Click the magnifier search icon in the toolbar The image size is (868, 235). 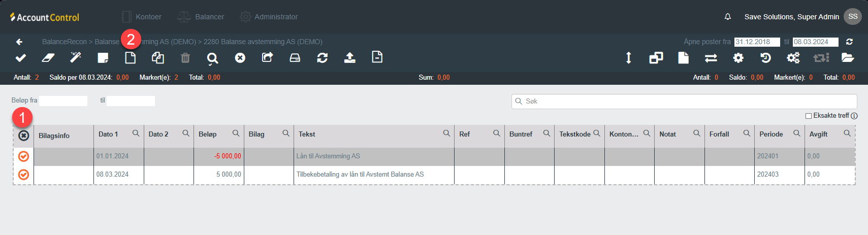[x=212, y=58]
